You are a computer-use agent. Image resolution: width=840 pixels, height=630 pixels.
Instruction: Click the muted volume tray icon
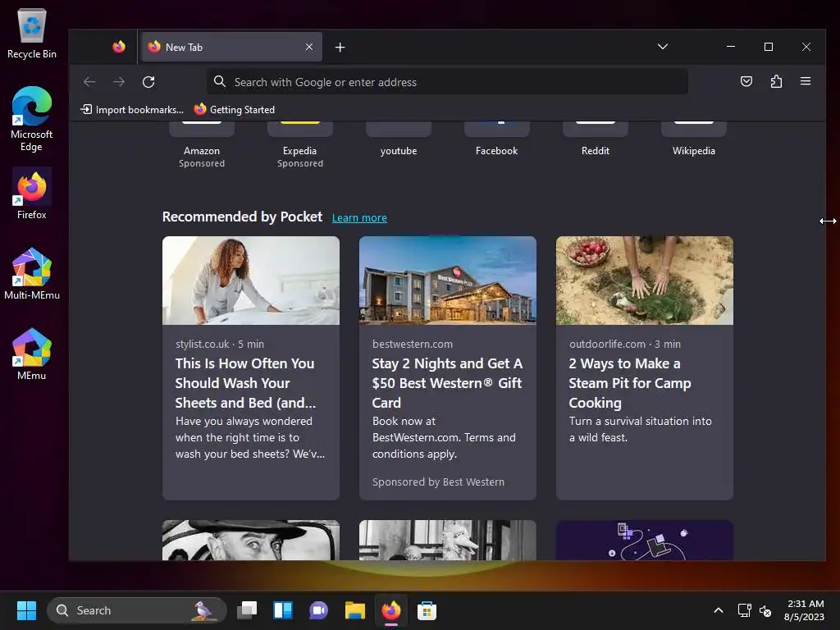pos(765,610)
